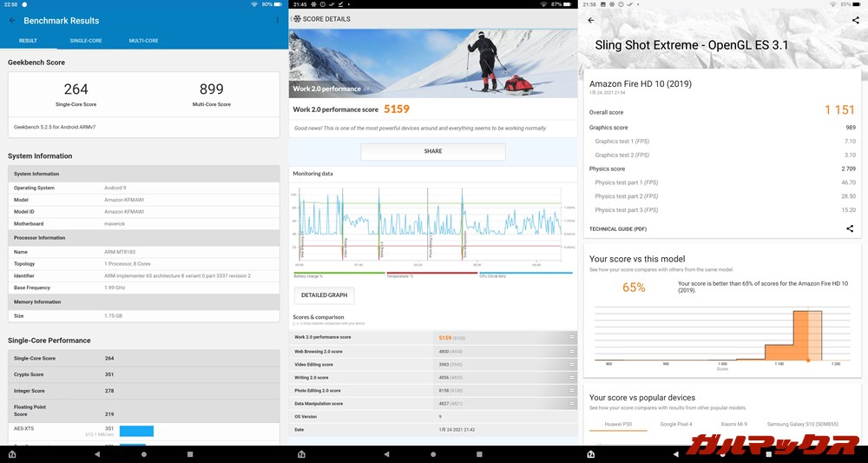Open the TECHNICAL GUIDE (PDF) link

click(x=618, y=229)
